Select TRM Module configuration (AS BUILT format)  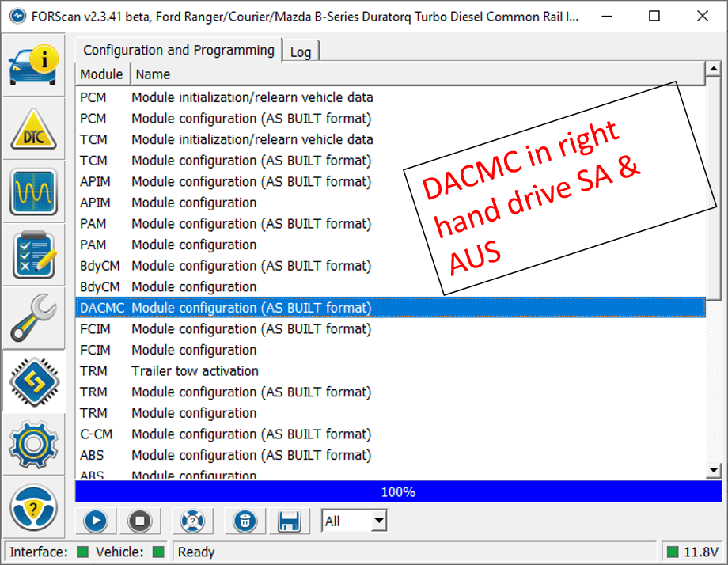[x=390, y=392]
